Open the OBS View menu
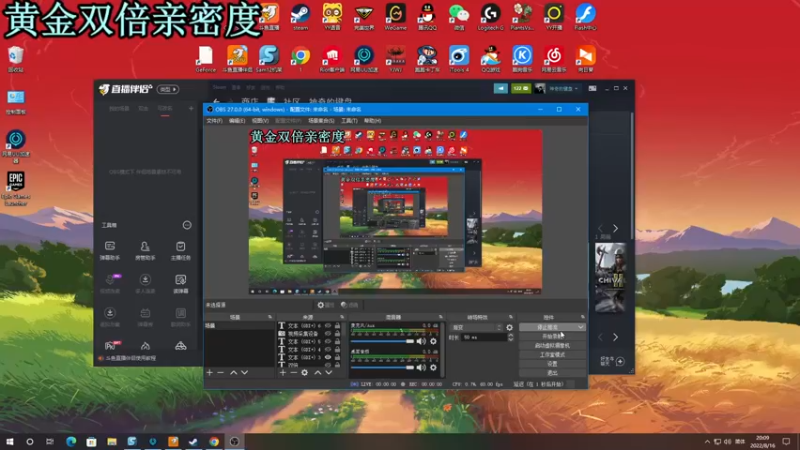Image resolution: width=800 pixels, height=450 pixels. pos(260,121)
